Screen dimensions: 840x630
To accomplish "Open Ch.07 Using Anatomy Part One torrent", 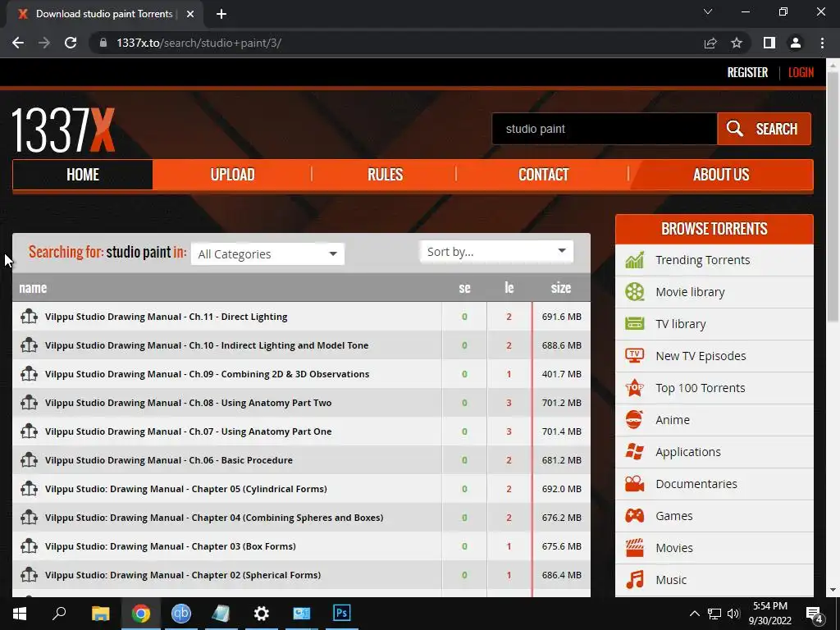I will pyautogui.click(x=189, y=431).
